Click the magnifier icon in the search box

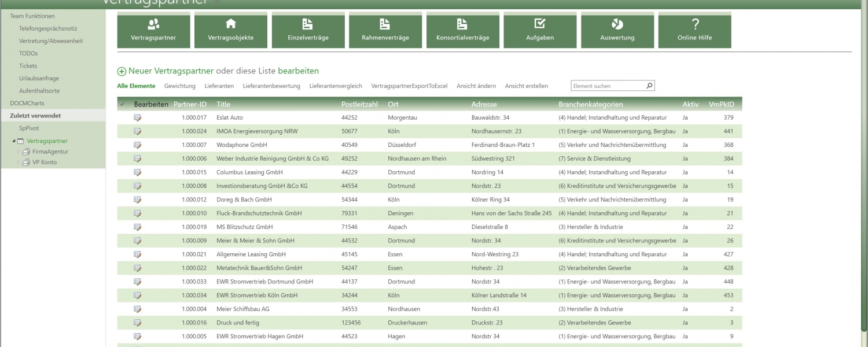(649, 86)
